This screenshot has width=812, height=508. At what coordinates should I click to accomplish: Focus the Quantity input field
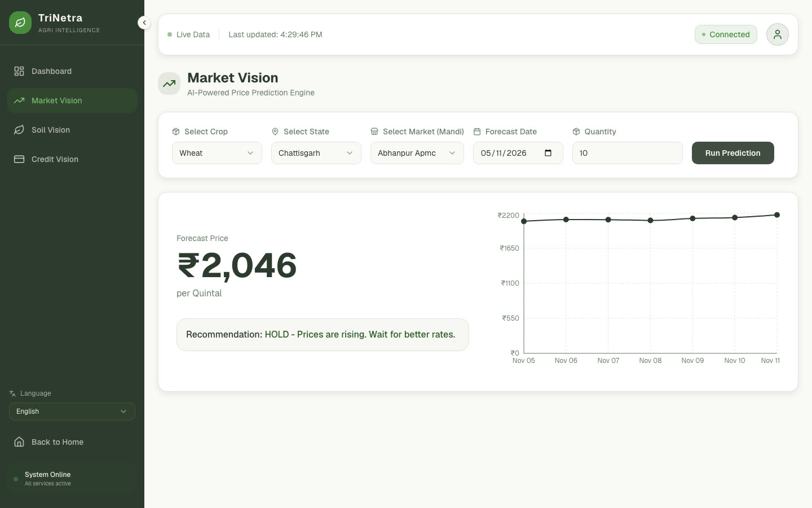628,153
